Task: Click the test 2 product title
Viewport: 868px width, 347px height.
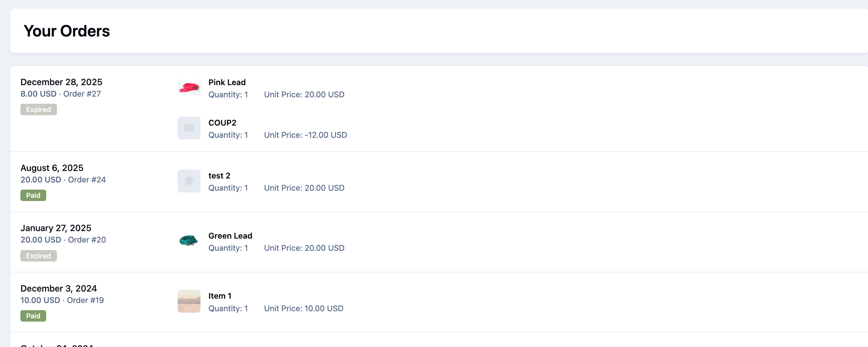Action: click(x=220, y=176)
